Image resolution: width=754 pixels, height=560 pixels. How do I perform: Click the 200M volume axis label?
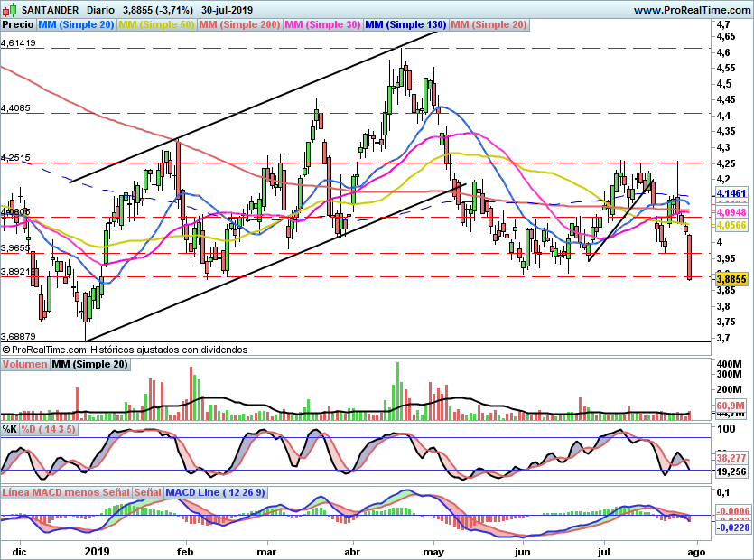(729, 389)
